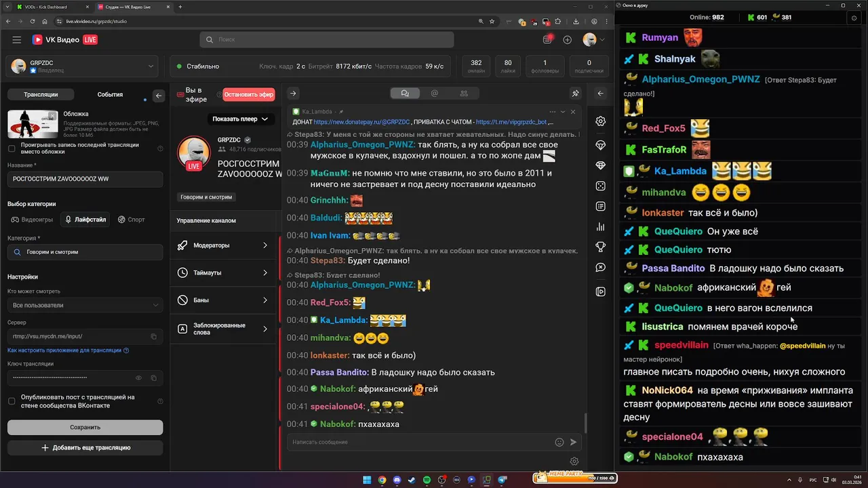The width and height of the screenshot is (868, 488).
Task: Open the list icon in right sidebar
Action: point(601,206)
